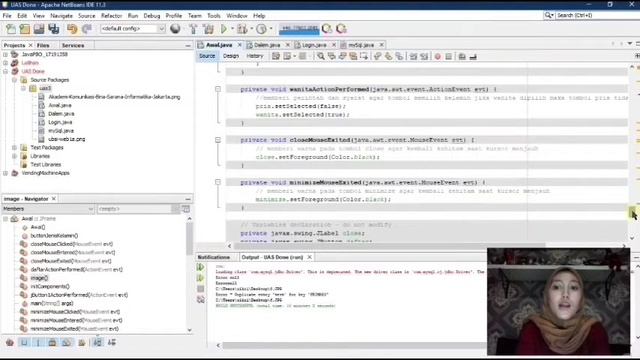The image size is (640, 360).
Task: Click the first filter icon in Navigator bottom bar
Action: click(x=10, y=342)
